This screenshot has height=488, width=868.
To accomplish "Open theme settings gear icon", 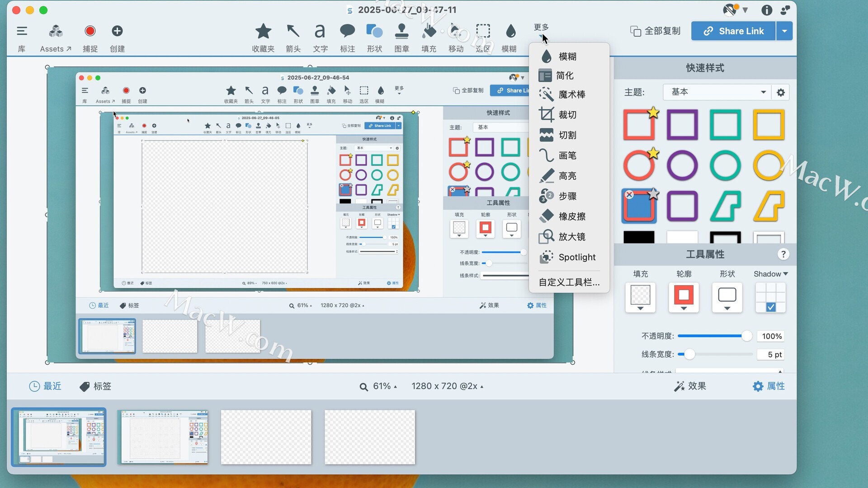I will tap(781, 93).
